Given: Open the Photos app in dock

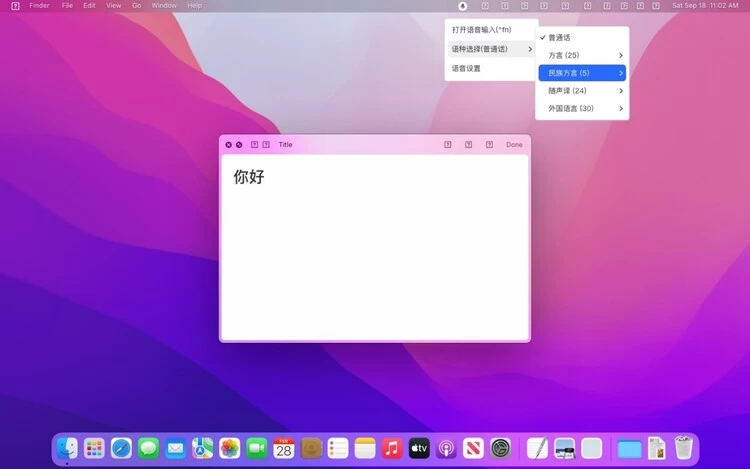Looking at the screenshot, I should click(x=230, y=448).
